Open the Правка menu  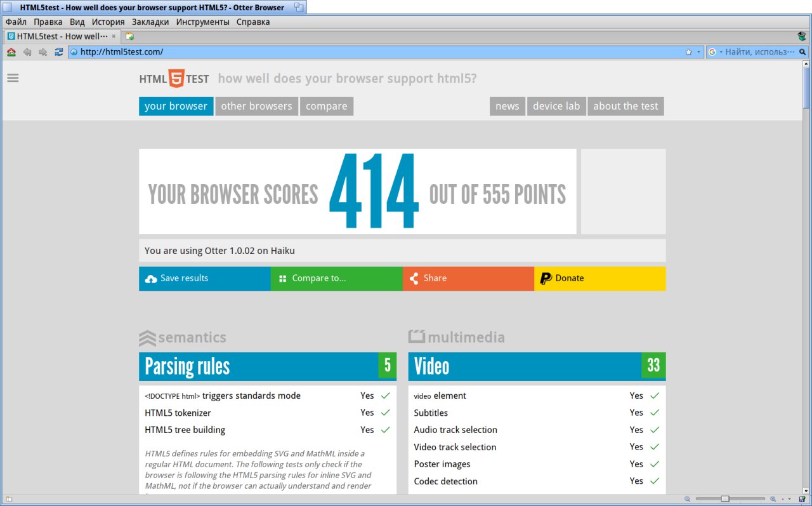tap(48, 22)
